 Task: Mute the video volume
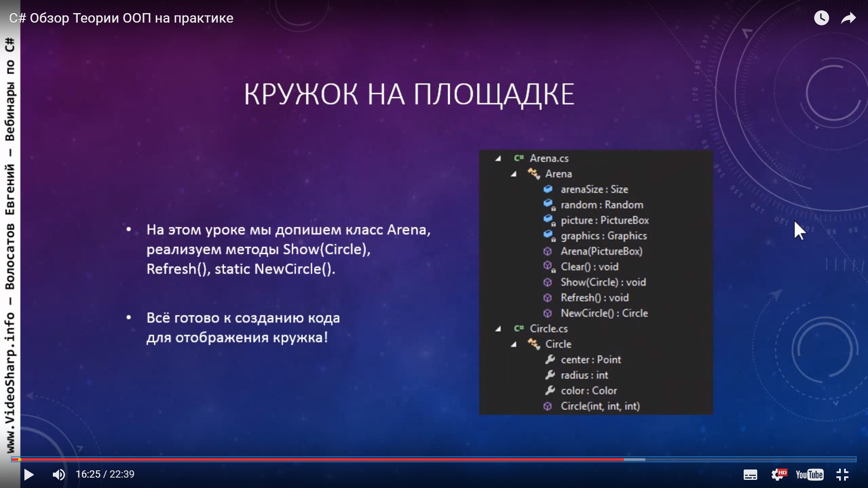click(x=59, y=474)
